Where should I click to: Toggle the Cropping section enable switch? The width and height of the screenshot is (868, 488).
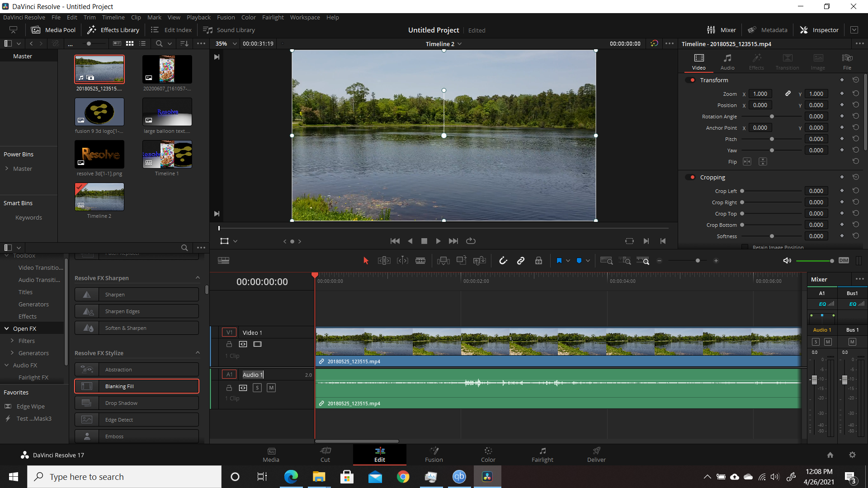[691, 177]
